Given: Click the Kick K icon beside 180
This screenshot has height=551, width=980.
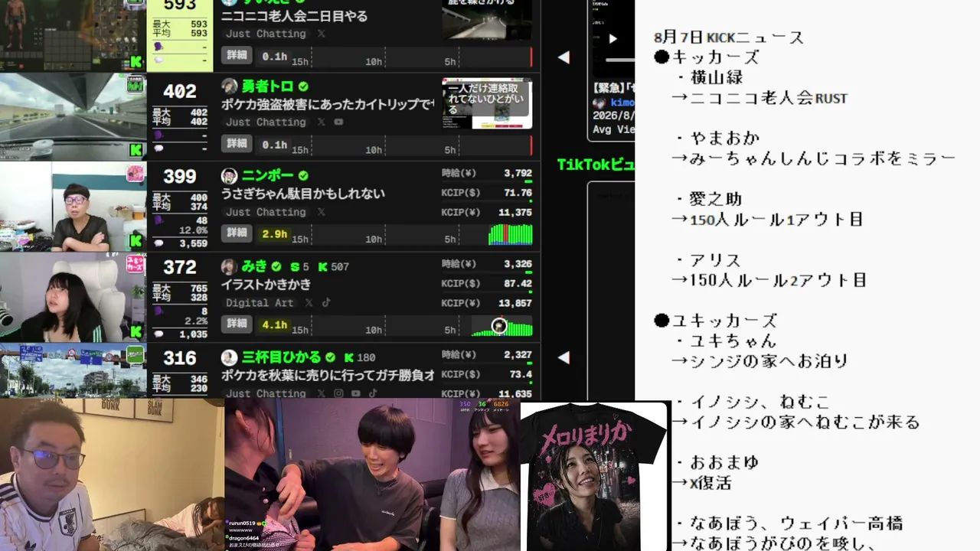Looking at the screenshot, I should (x=348, y=357).
